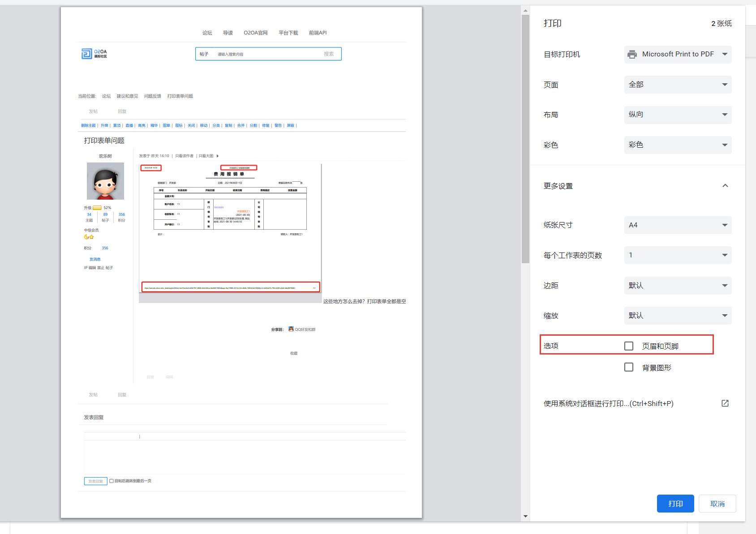Click the 警告 moderation link
Screen dimensions: 756x534
(278, 125)
